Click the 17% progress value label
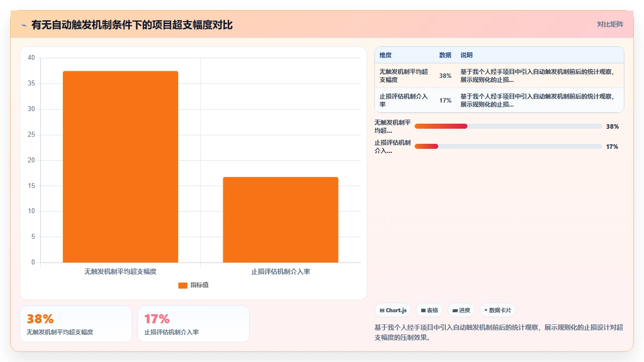 click(612, 147)
